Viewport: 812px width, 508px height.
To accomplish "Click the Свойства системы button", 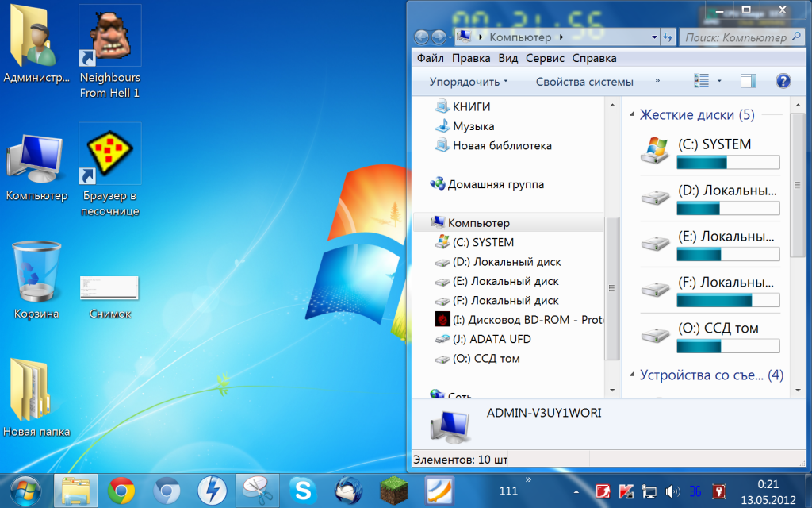I will coord(584,82).
